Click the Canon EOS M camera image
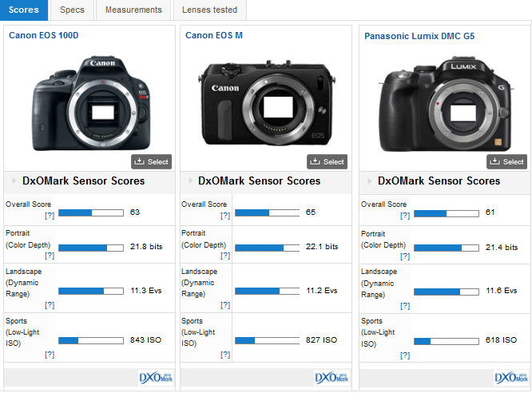The width and height of the screenshot is (532, 393). pos(267,103)
